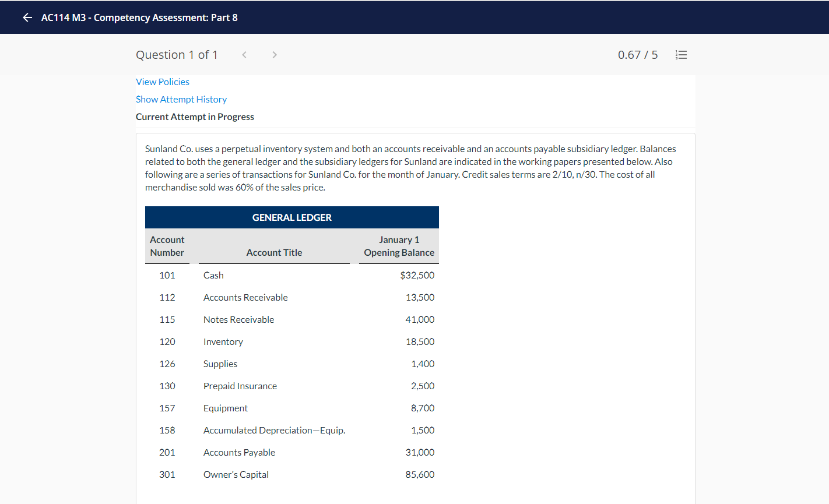
Task: Click the 0.67 / 5 score
Action: 638,55
